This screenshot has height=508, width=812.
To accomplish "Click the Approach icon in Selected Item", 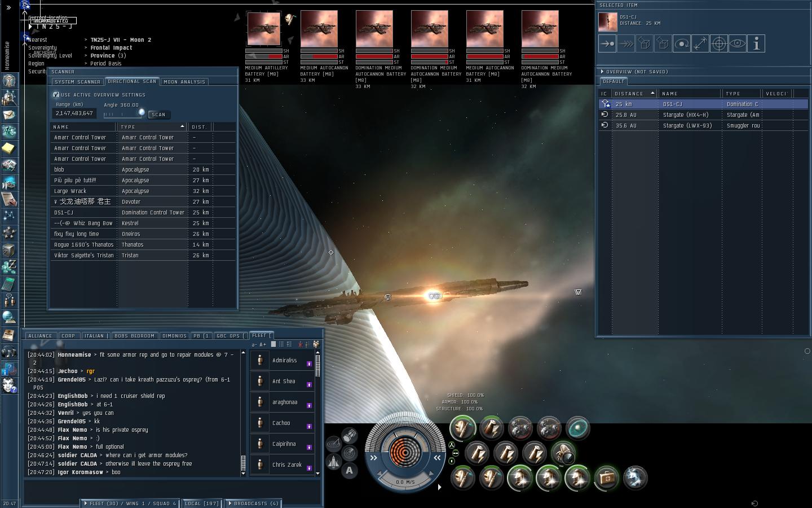I will pyautogui.click(x=607, y=43).
